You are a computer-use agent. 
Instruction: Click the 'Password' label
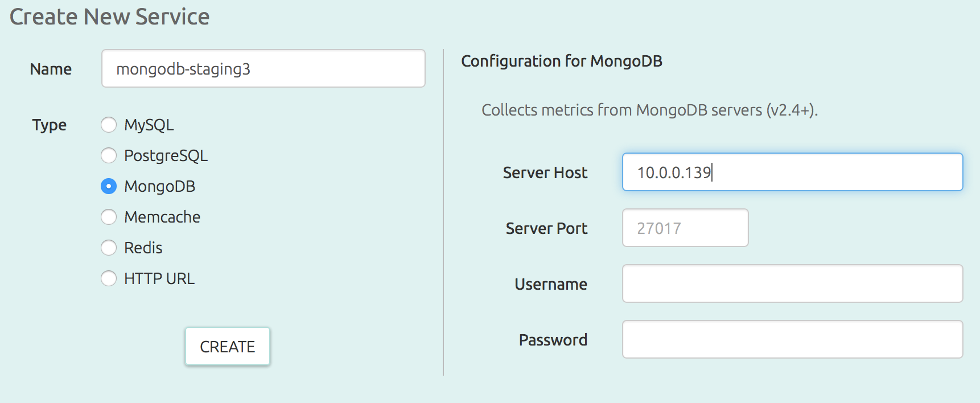point(553,340)
